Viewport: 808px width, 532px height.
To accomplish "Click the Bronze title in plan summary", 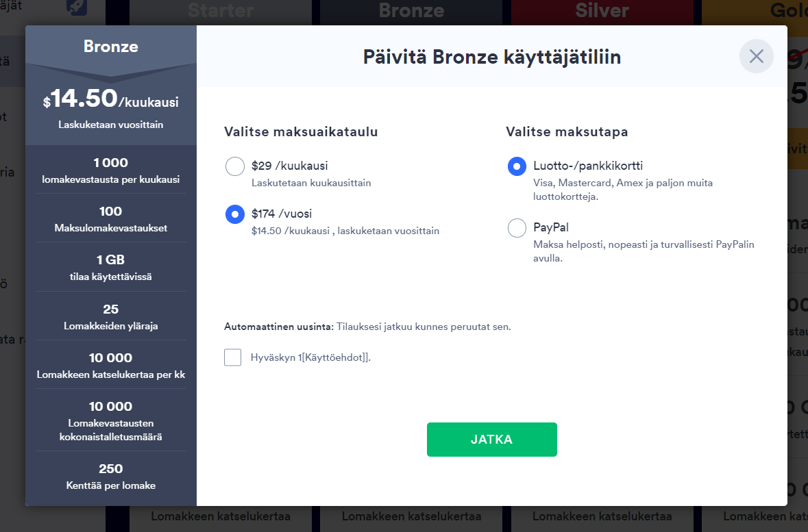I will [111, 47].
